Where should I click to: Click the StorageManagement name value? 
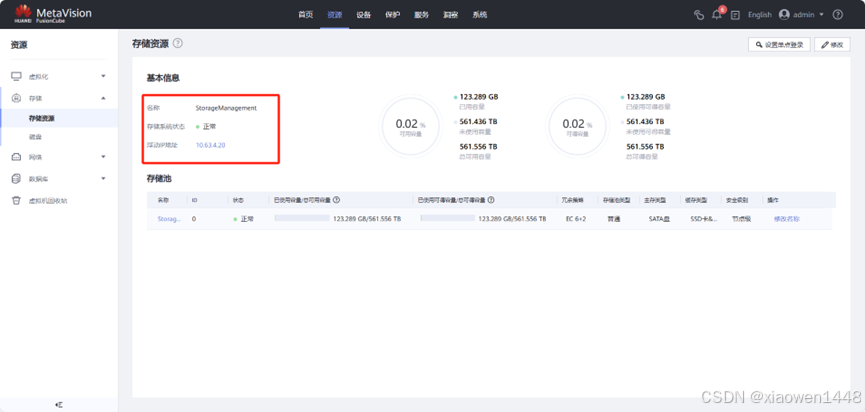pos(226,108)
